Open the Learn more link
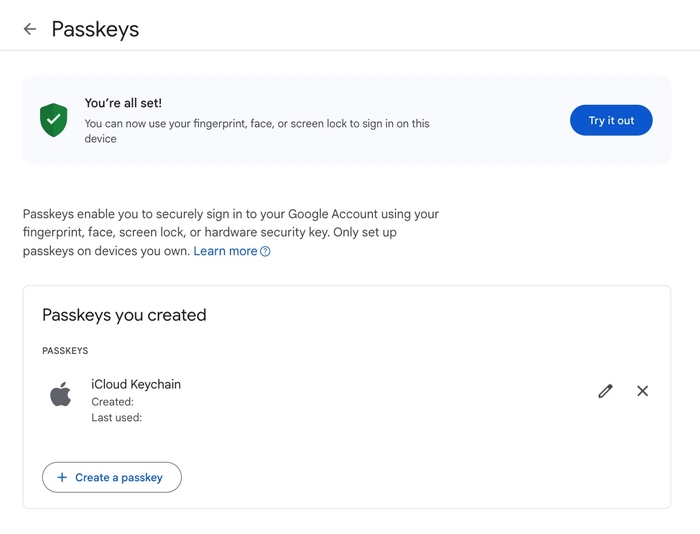Viewport: 700px width, 534px height. 225,251
